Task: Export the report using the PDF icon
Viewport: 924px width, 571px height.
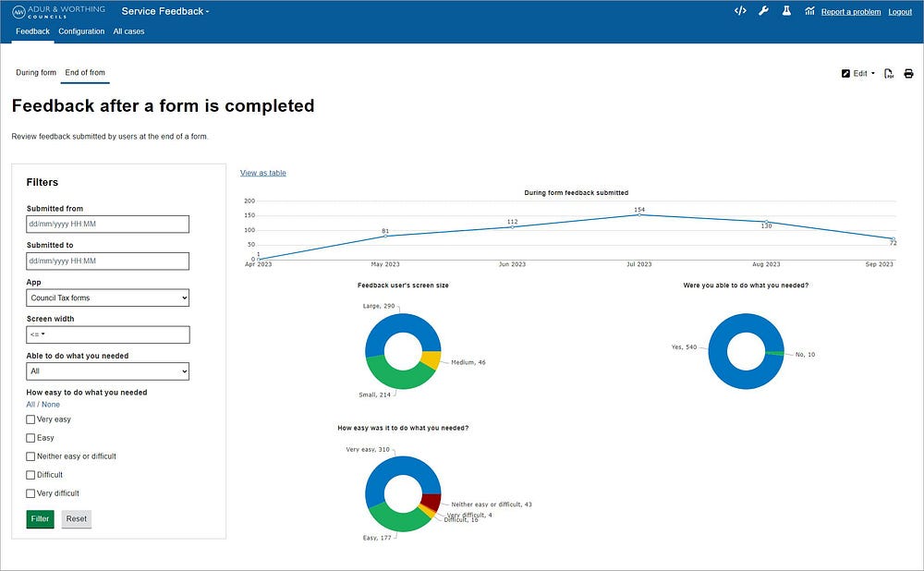Action: pyautogui.click(x=888, y=73)
